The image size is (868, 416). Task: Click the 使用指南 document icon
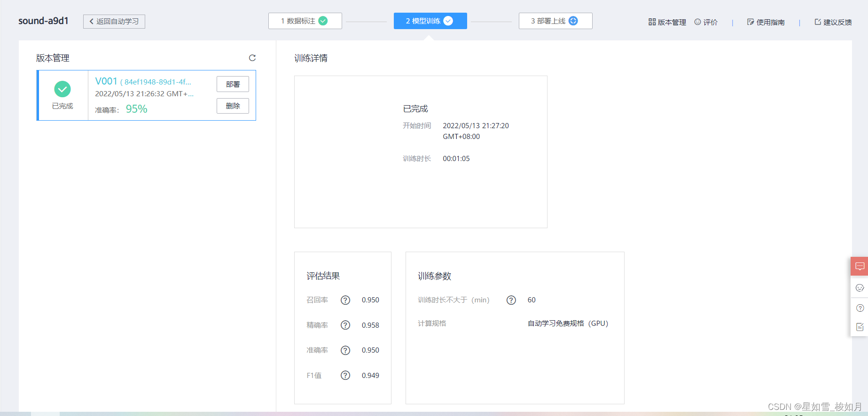click(x=751, y=22)
